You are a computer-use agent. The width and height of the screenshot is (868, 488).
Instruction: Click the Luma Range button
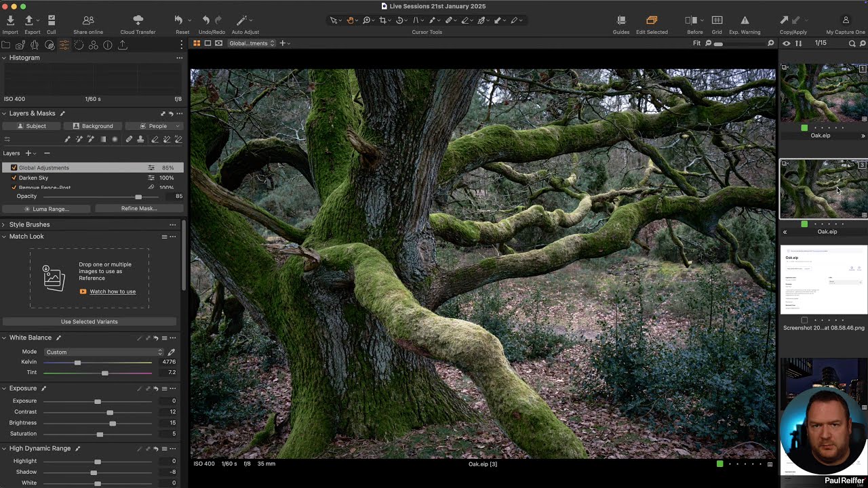coord(47,209)
